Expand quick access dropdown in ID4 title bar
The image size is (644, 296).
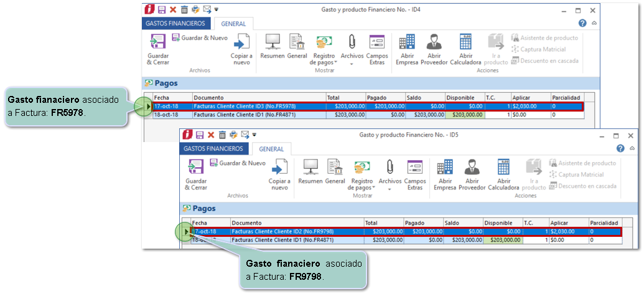217,9
